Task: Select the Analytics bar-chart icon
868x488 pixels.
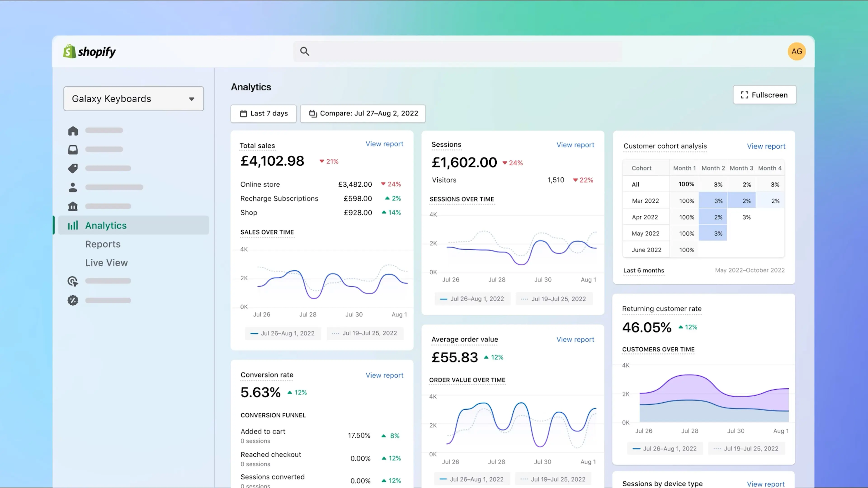Action: point(73,225)
